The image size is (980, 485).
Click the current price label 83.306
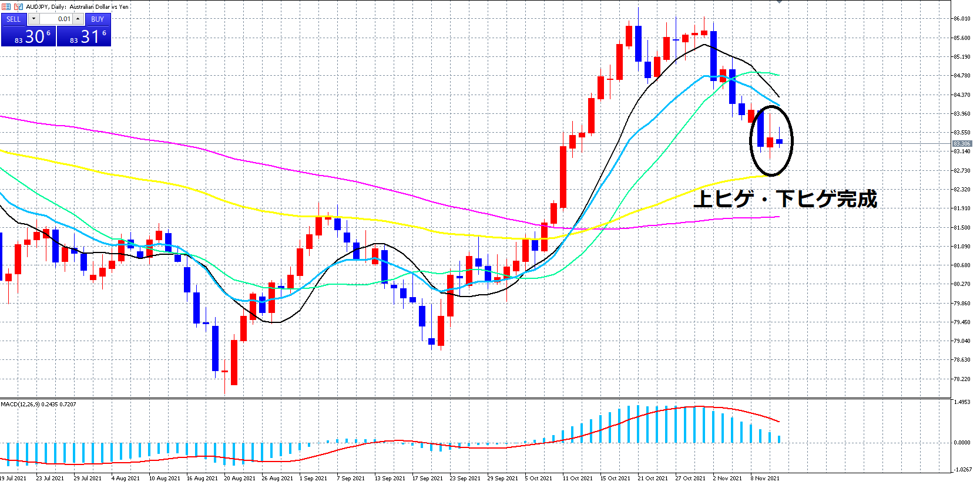point(961,144)
